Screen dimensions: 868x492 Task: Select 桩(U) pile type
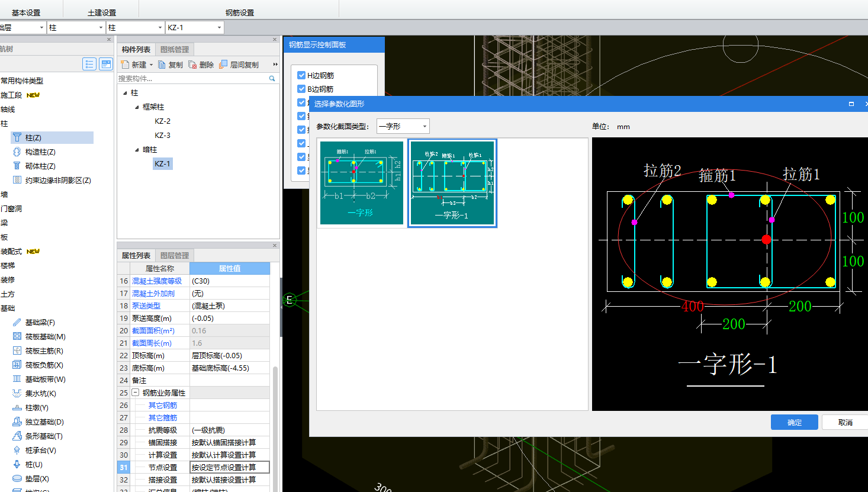[27, 464]
